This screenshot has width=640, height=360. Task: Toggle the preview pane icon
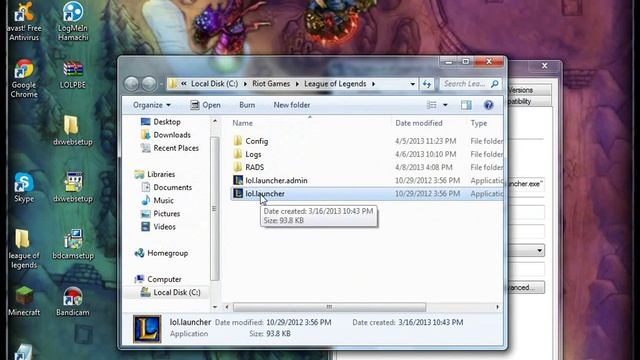click(x=466, y=105)
